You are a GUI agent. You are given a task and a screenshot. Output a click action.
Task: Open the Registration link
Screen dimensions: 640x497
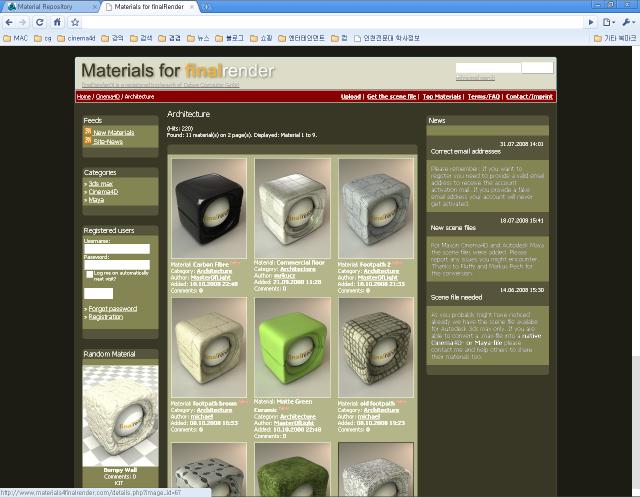click(106, 317)
